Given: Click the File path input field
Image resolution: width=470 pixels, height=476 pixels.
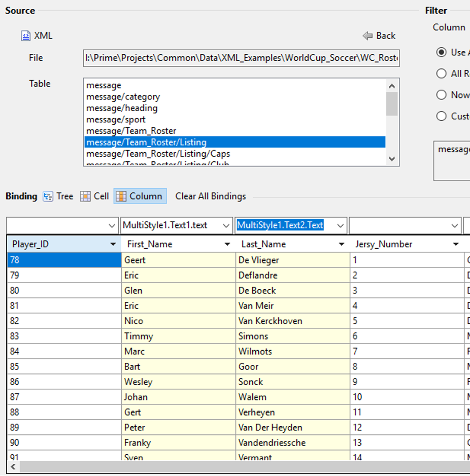Looking at the screenshot, I should pyautogui.click(x=241, y=58).
